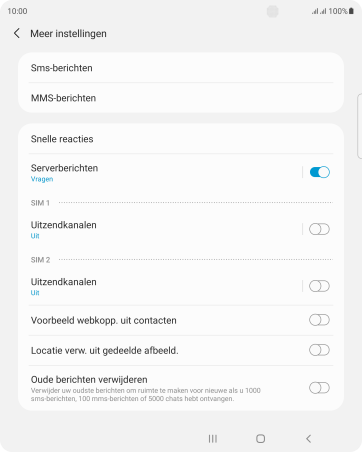The height and width of the screenshot is (452, 362).
Task: Turn on Locatie verw. uit gedeelde afbeeld. switch
Action: click(319, 350)
